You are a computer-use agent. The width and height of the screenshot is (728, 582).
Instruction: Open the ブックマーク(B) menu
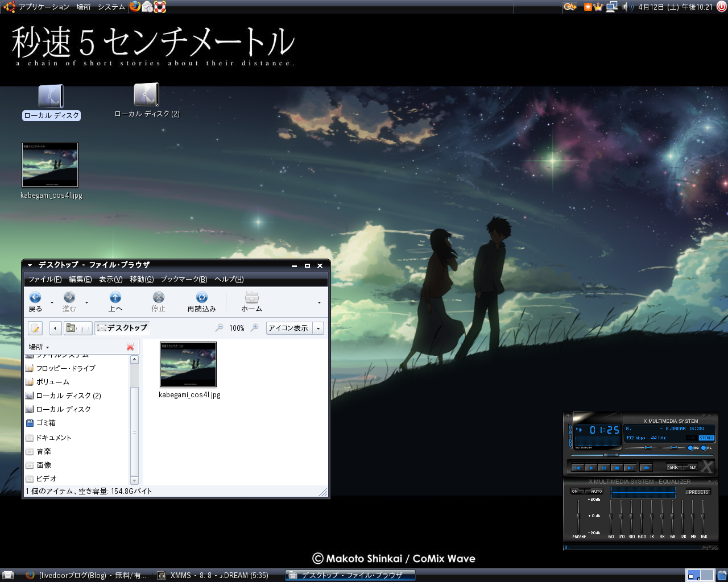pos(184,279)
